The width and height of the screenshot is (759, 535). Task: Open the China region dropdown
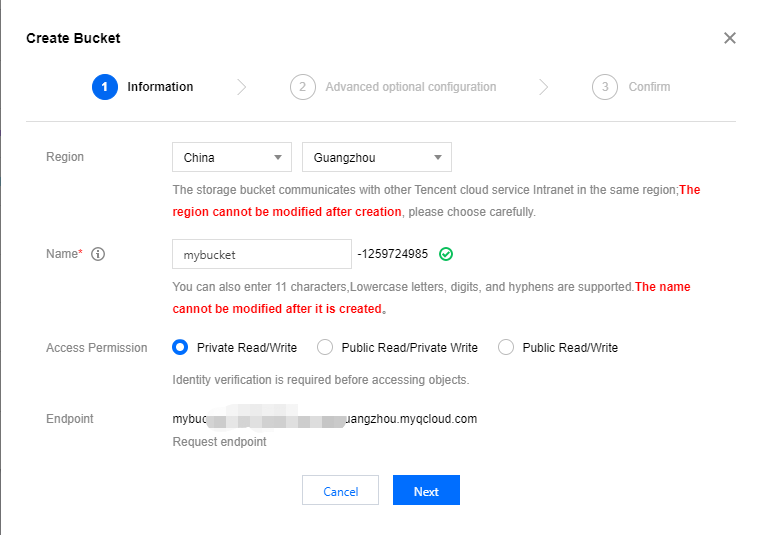[232, 157]
